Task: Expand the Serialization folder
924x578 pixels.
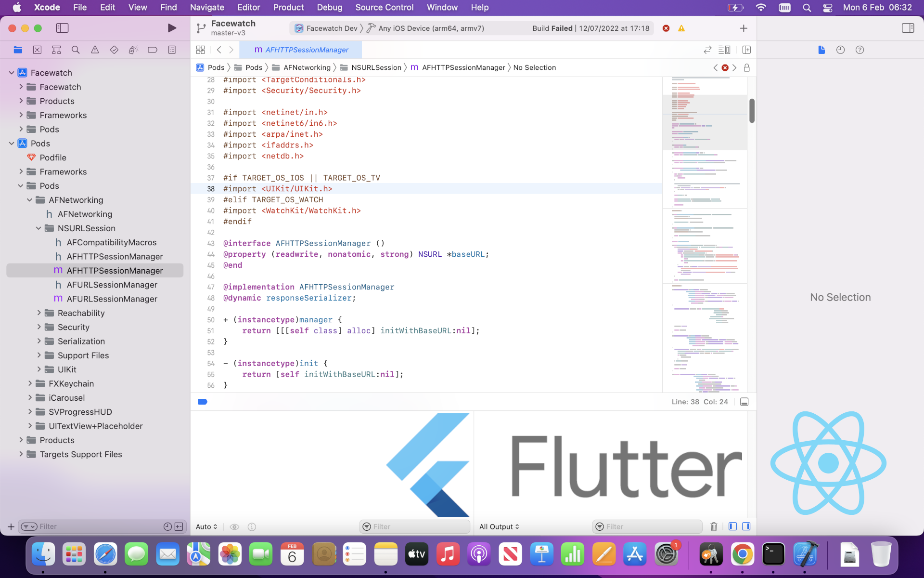Action: pos(39,341)
